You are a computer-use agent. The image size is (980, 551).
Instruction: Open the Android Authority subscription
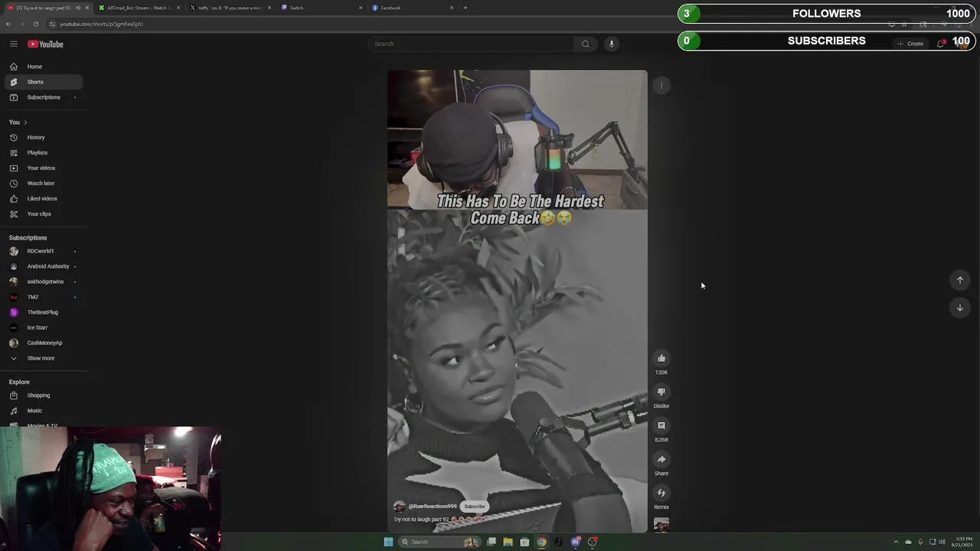(x=43, y=266)
